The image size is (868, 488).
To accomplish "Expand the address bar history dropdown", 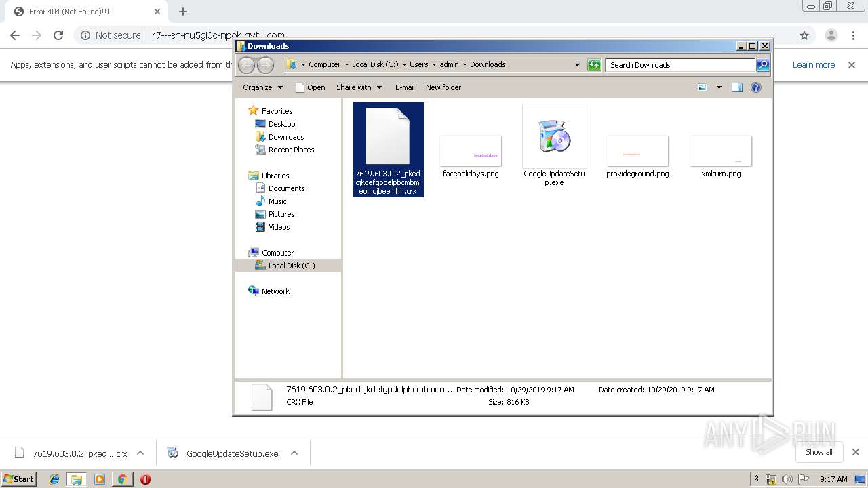I will pyautogui.click(x=577, y=65).
